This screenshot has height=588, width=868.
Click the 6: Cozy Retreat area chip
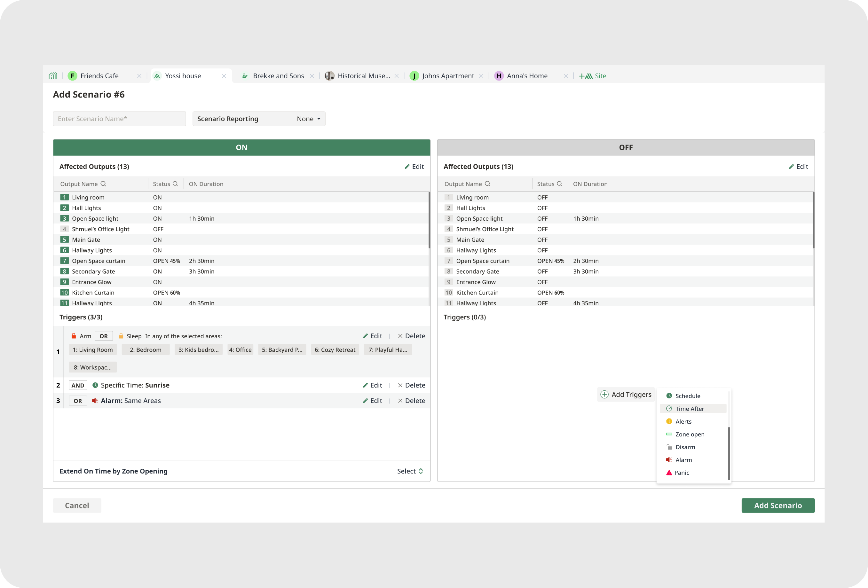coord(335,350)
